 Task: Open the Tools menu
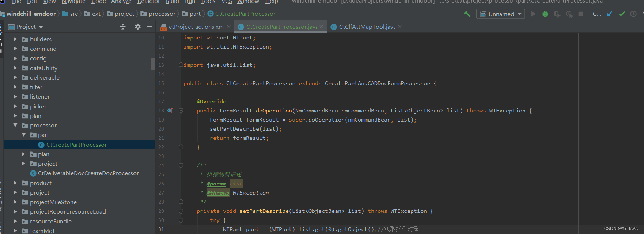point(208,2)
